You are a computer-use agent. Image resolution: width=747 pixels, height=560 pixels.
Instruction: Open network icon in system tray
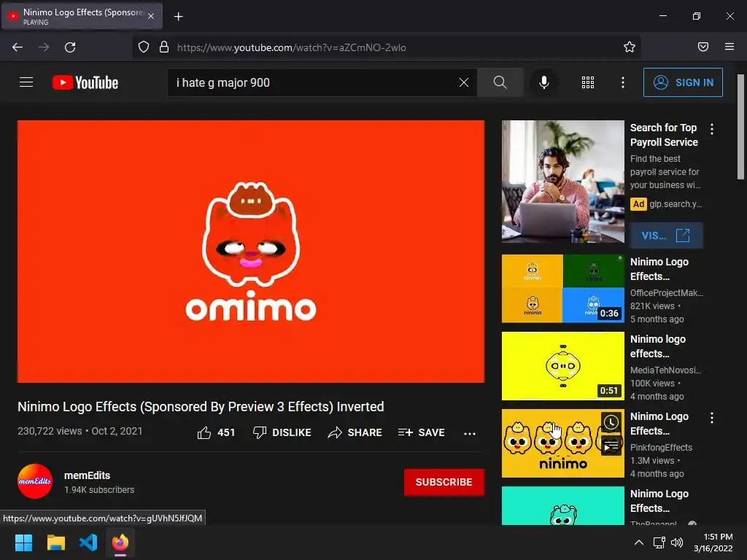click(659, 542)
